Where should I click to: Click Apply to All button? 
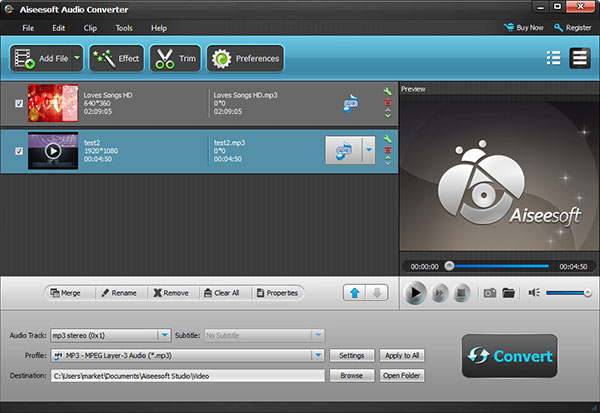click(x=402, y=356)
